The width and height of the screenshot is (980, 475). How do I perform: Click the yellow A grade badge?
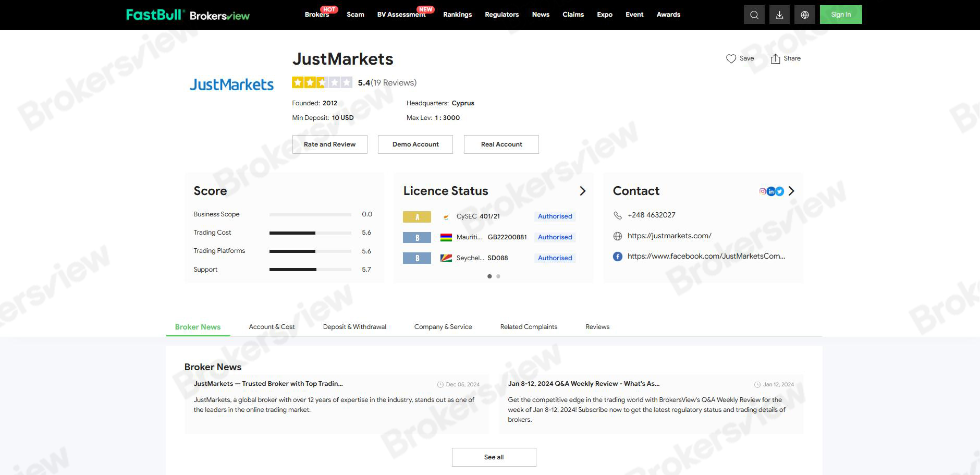[x=417, y=217]
